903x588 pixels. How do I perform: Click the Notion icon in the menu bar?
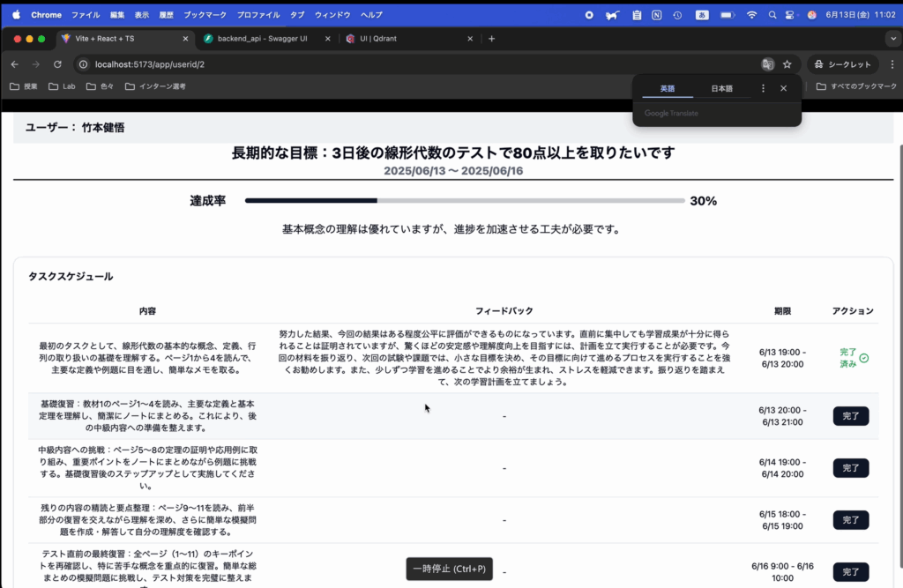click(x=656, y=15)
